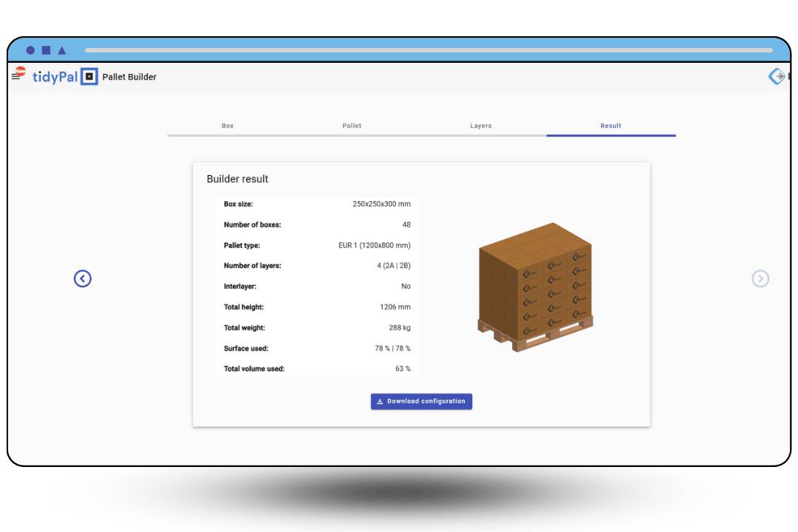Click the Interlayer label
The width and height of the screenshot is (798, 532).
pos(240,286)
